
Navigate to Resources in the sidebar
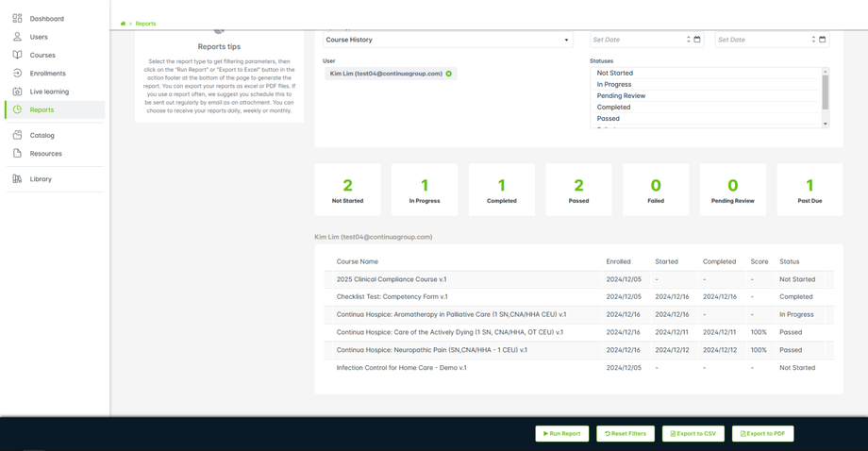45,153
